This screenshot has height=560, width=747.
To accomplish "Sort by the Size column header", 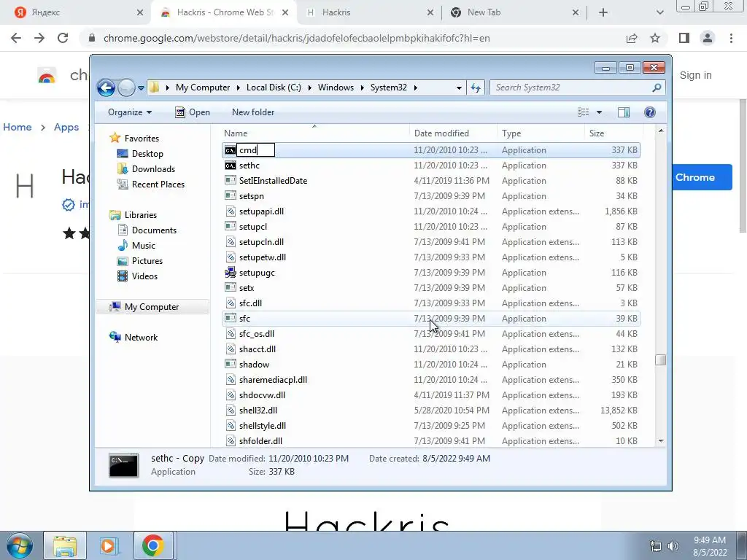I will click(x=614, y=133).
